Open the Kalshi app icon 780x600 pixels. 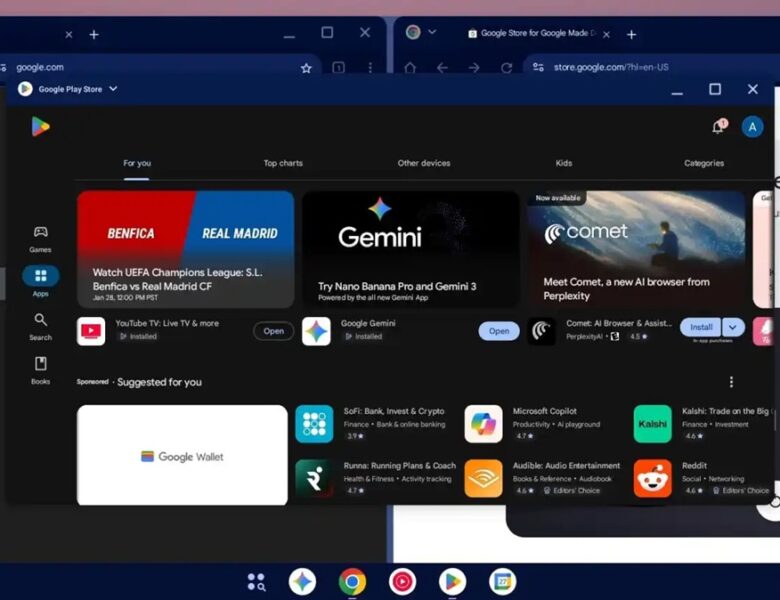pyautogui.click(x=652, y=424)
